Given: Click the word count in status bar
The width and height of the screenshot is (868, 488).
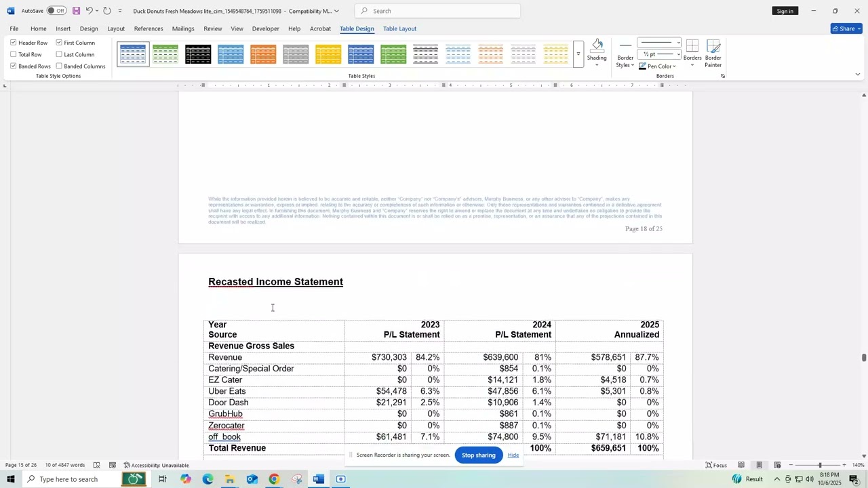Looking at the screenshot, I should pos(65,465).
